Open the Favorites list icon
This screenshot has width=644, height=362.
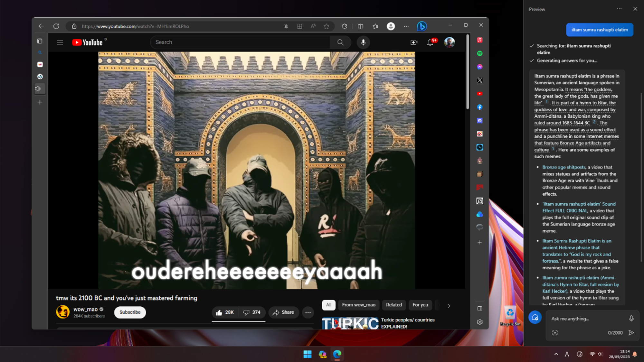(x=375, y=26)
